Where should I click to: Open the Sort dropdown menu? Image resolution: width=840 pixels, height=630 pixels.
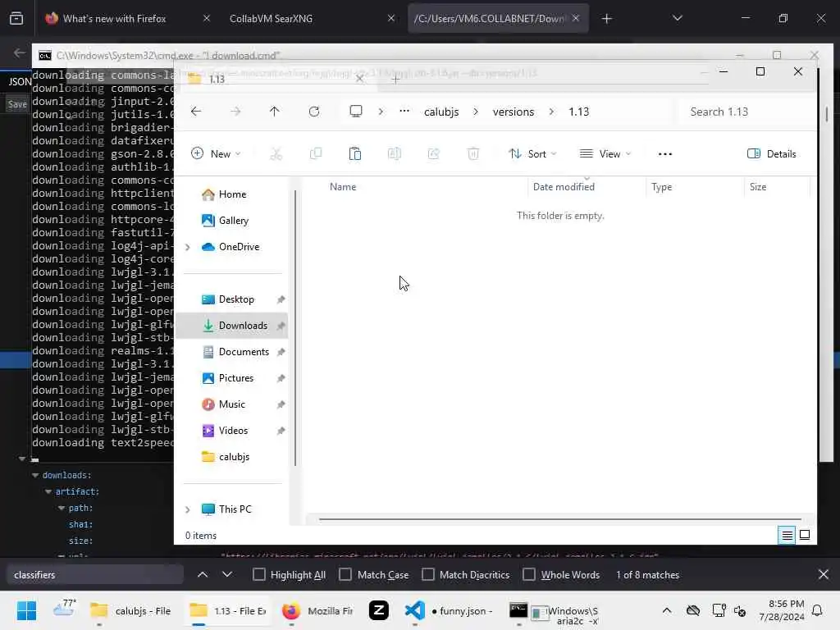click(532, 154)
